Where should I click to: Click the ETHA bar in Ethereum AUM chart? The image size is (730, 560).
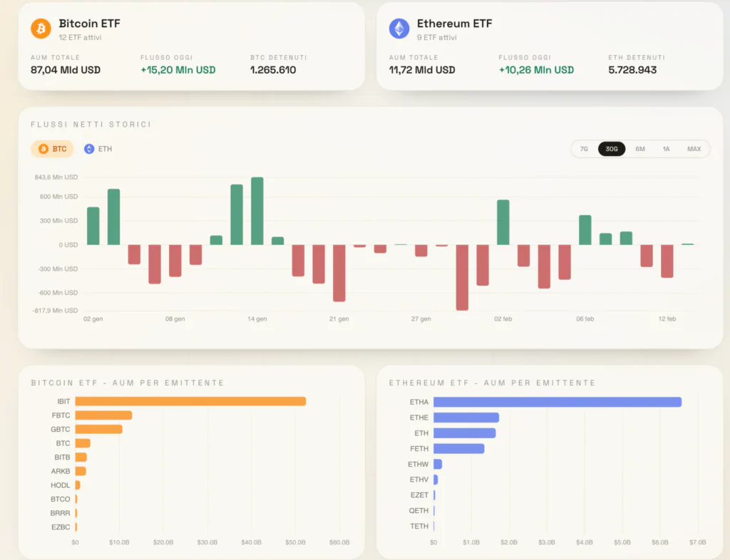[557, 402]
